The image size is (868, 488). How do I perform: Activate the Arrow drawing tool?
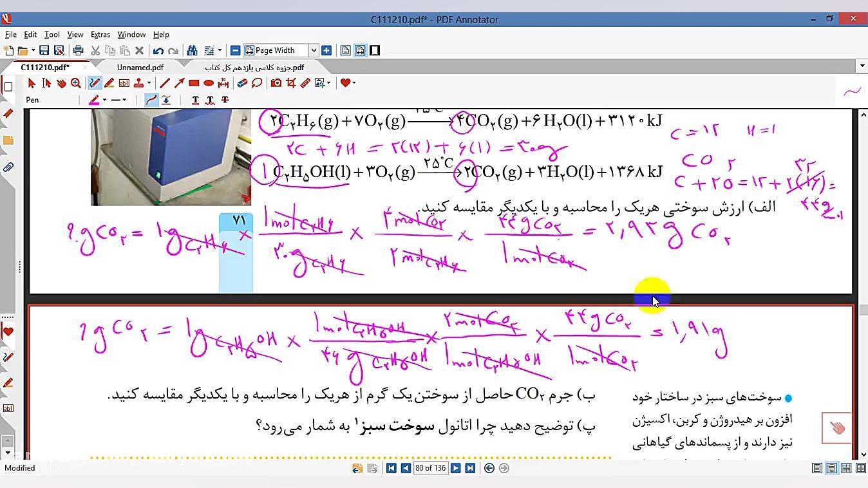(179, 83)
